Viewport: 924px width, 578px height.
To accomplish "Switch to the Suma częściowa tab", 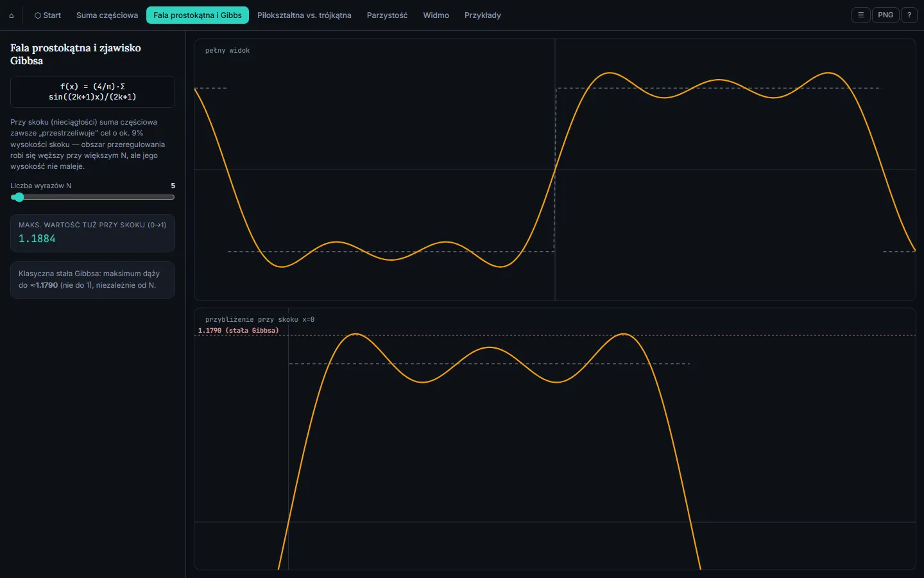I will 107,15.
